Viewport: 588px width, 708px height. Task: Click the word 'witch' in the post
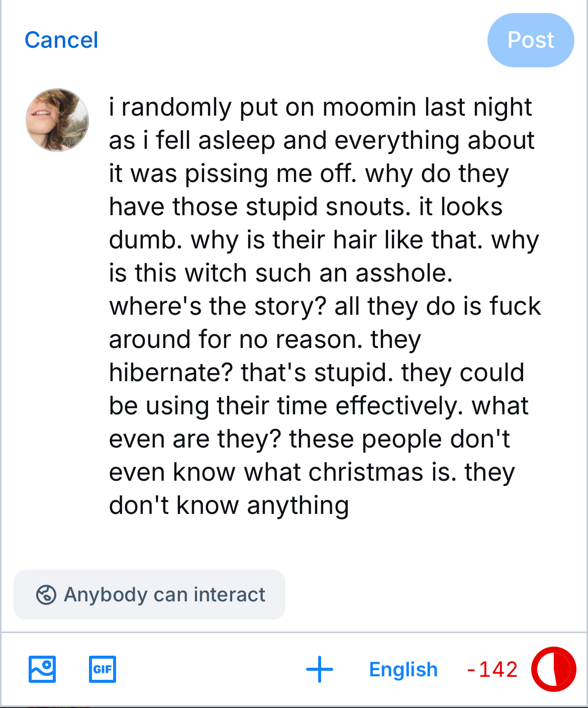[216, 273]
